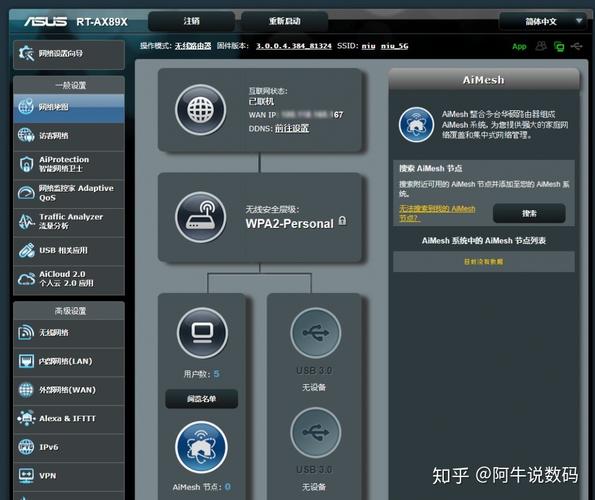This screenshot has width=595, height=500.
Task: Open the WAN settings globe icon
Action: point(26,390)
